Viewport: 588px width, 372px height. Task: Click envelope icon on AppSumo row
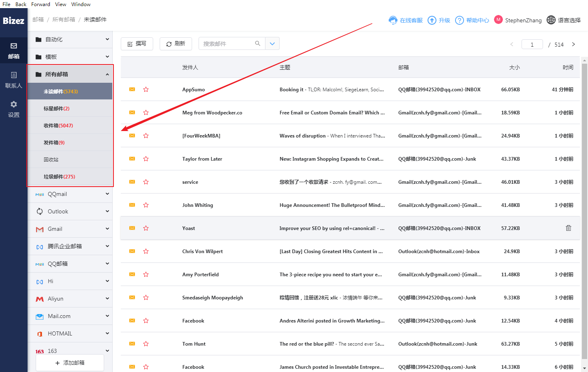pos(132,89)
